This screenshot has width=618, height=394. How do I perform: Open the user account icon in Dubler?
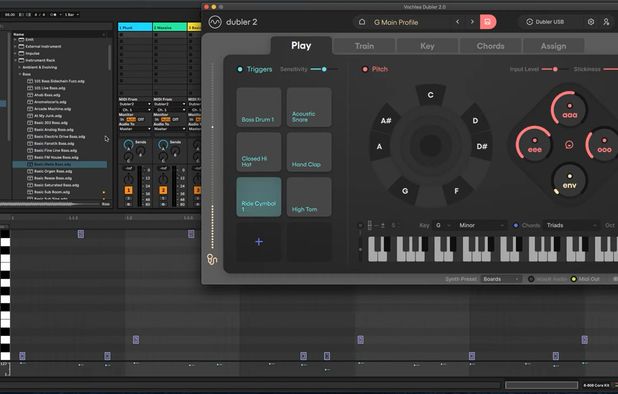coord(606,22)
